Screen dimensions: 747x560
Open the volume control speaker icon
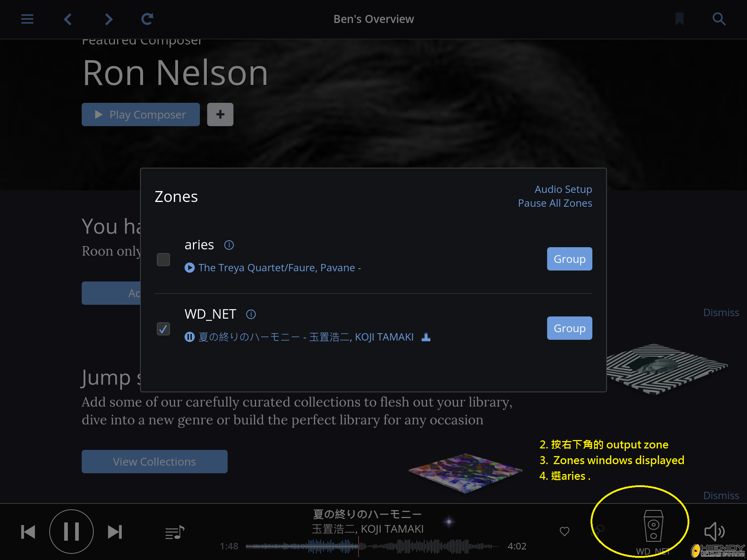[x=714, y=532]
